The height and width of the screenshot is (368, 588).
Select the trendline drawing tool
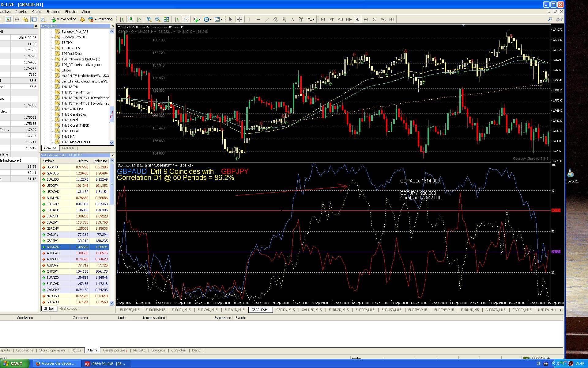point(267,19)
